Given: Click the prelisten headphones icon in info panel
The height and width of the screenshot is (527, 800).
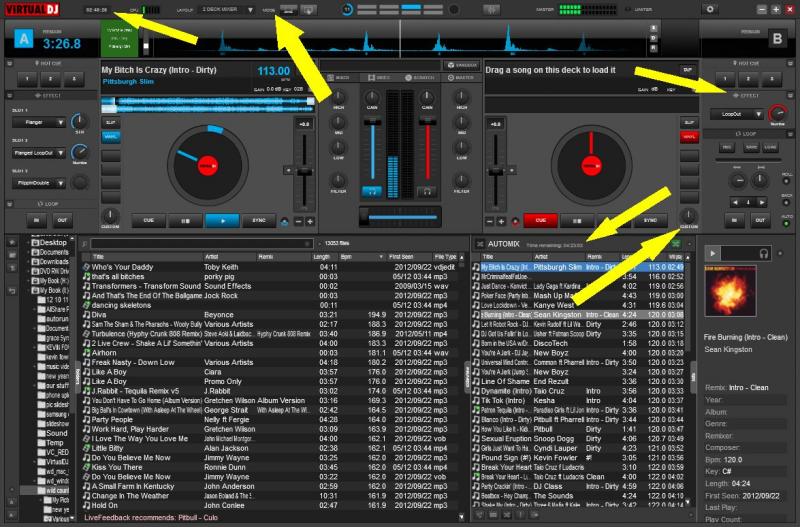Looking at the screenshot, I should coord(763,254).
